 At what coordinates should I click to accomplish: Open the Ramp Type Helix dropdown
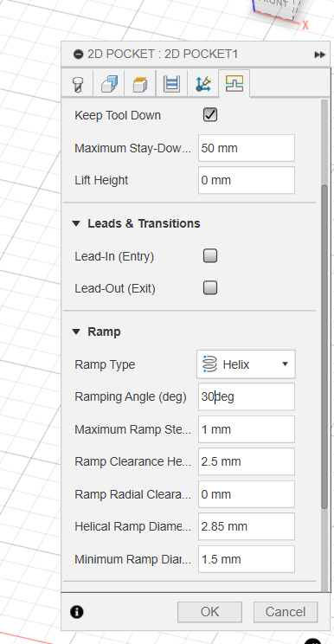247,364
